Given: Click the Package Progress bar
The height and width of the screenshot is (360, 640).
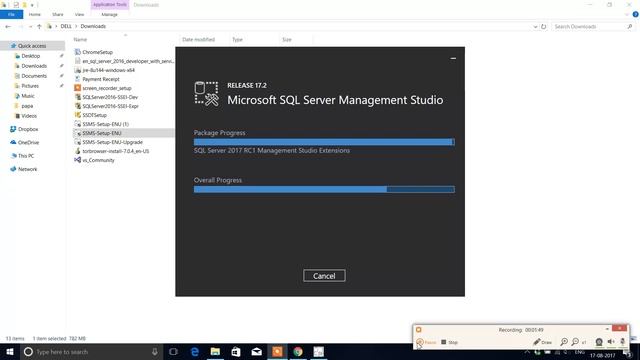Looking at the screenshot, I should click(x=324, y=142).
